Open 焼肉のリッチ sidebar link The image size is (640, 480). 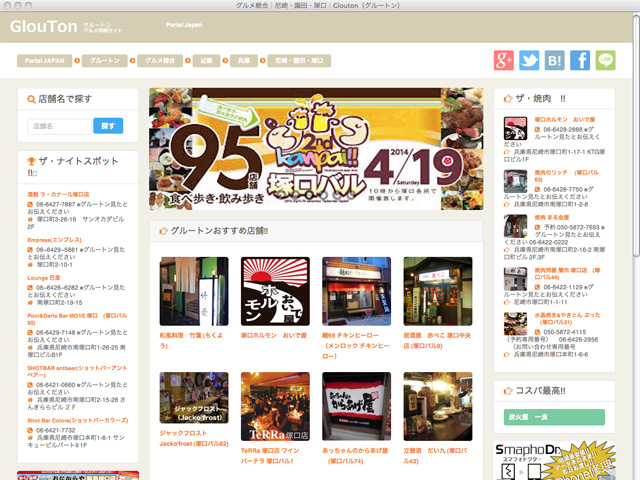567,176
